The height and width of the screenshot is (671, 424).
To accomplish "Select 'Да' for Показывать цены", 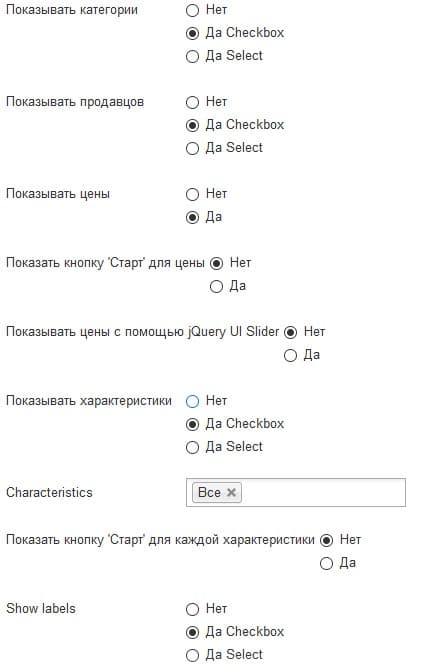I will tap(193, 217).
